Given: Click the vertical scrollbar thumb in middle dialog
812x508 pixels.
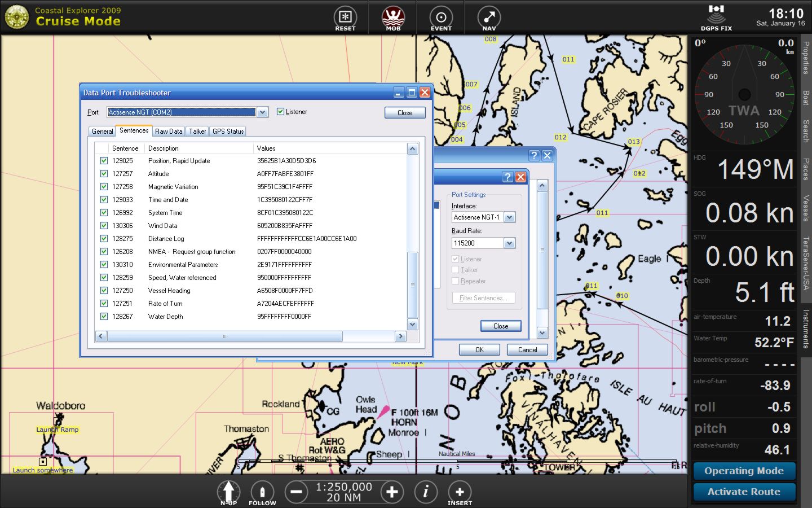Looking at the screenshot, I should (x=542, y=250).
